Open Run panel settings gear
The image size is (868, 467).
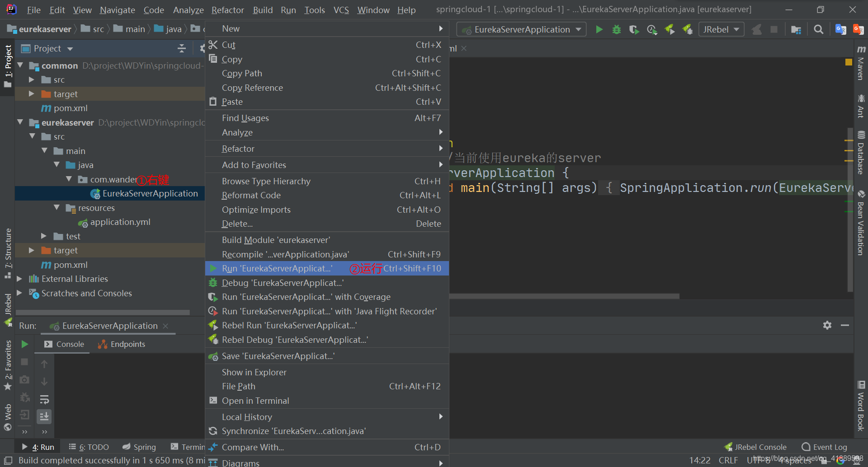[827, 325]
